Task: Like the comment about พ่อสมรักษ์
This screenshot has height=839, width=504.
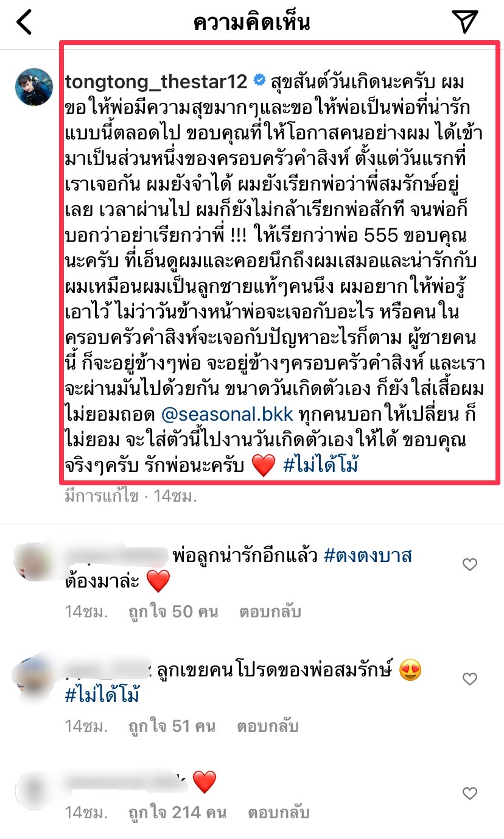Action: click(x=470, y=679)
